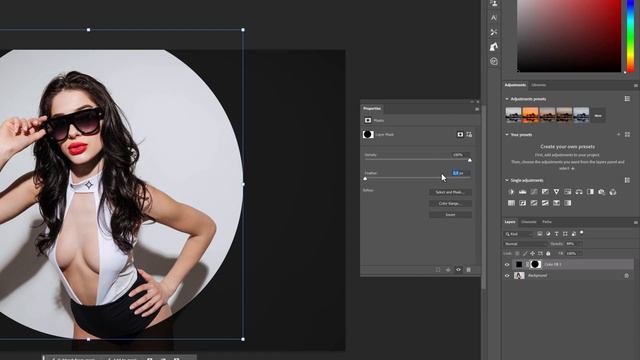Click the Feather slider handle

(365, 179)
